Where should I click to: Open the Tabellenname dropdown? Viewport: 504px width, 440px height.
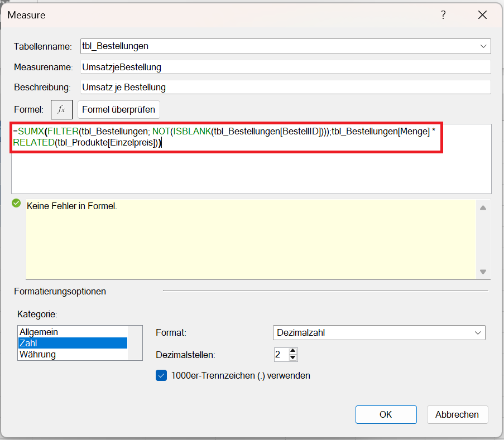point(483,46)
